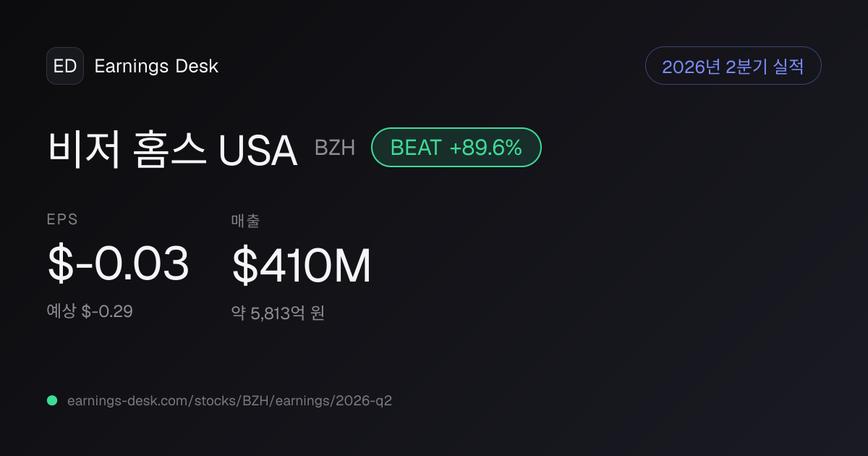
Task: Click the word BEAT in the badge
Action: pos(416,148)
